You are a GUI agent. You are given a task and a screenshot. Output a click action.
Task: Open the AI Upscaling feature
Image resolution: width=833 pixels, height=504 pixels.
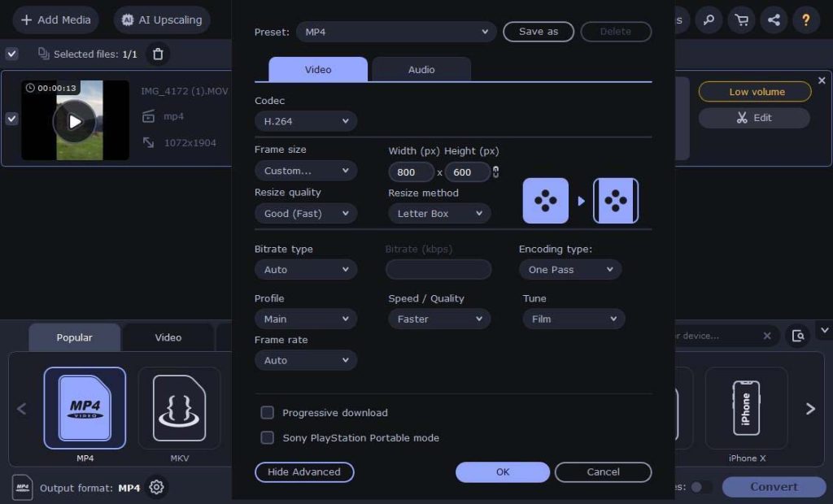coord(162,20)
